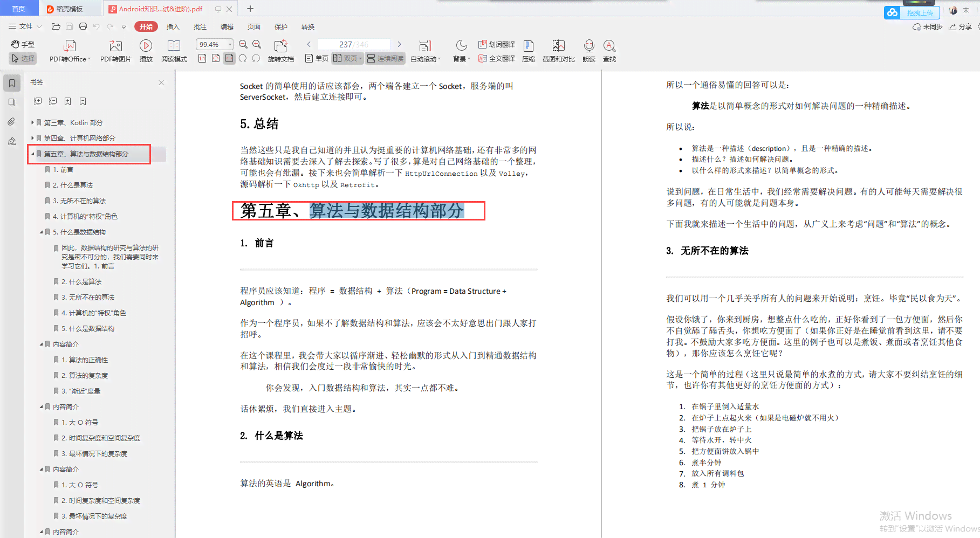
Task: Collapse 第五章、算法与数据结构部分 bookmark
Action: click(x=32, y=154)
